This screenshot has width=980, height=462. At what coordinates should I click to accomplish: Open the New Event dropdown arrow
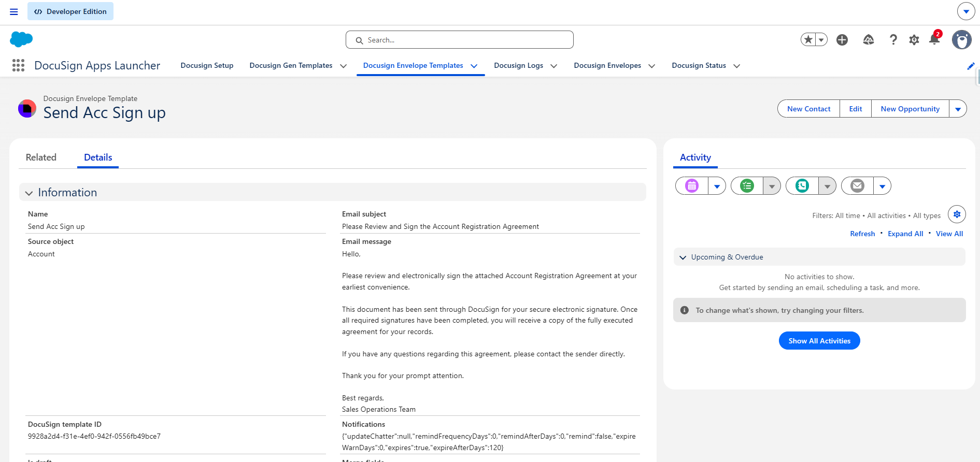click(x=717, y=185)
